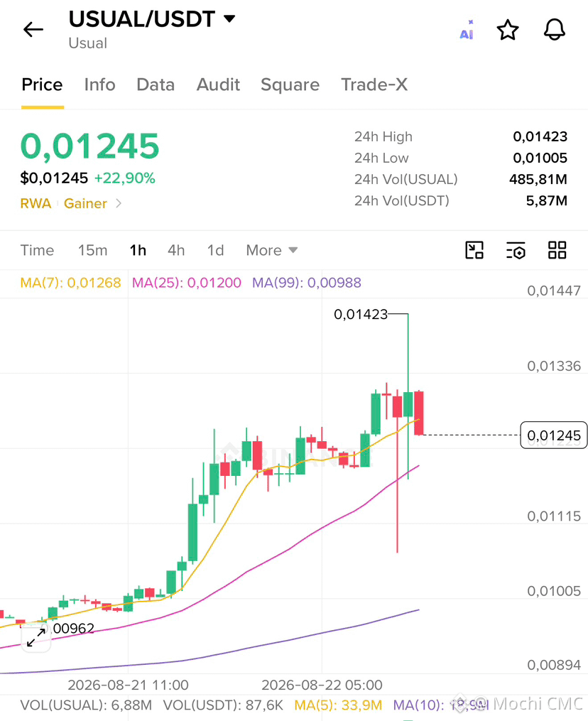This screenshot has width=588, height=721.
Task: Switch to the Data tab
Action: click(x=156, y=85)
